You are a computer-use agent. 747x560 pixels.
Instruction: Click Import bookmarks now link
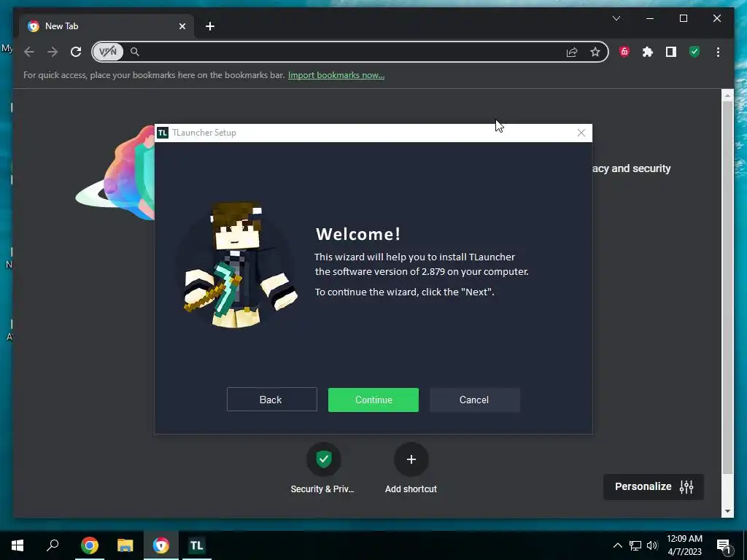pos(336,75)
